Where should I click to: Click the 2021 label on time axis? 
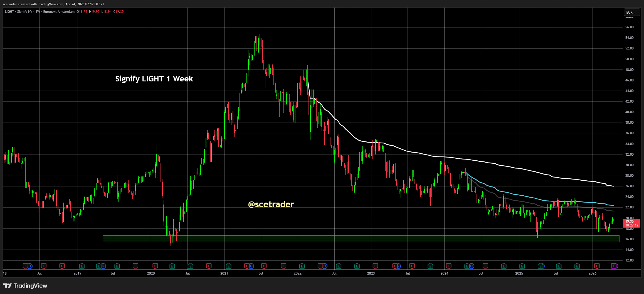click(x=224, y=273)
